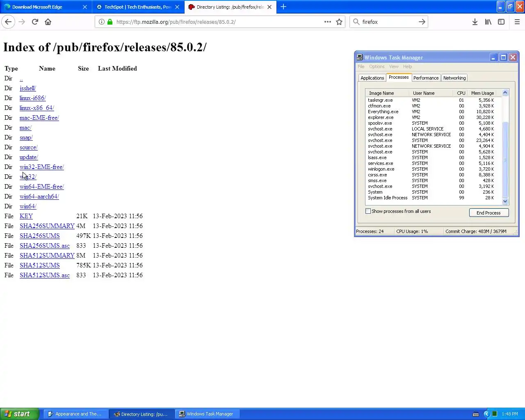The image size is (525, 420).
Task: Click the keyboard tray icon
Action: pos(476,414)
